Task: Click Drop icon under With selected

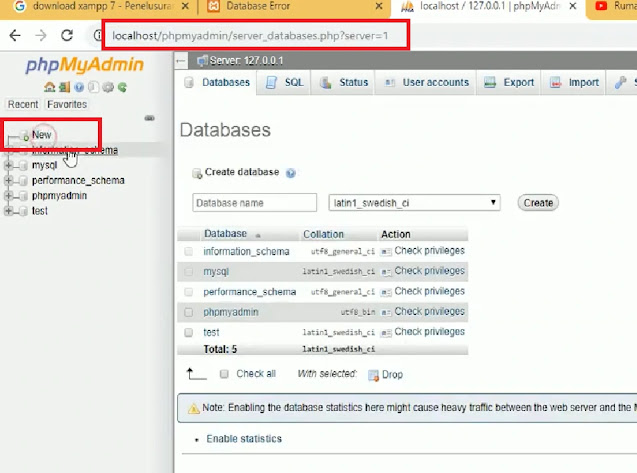Action: [373, 375]
